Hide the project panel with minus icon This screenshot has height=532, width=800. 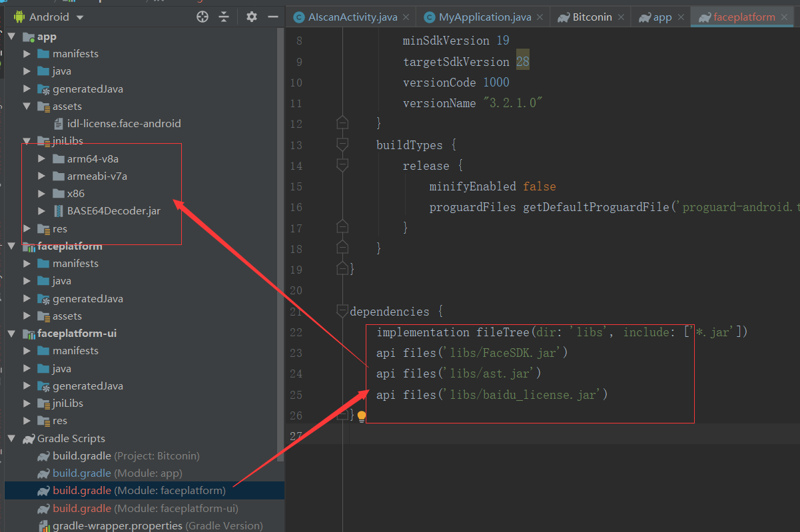click(272, 17)
